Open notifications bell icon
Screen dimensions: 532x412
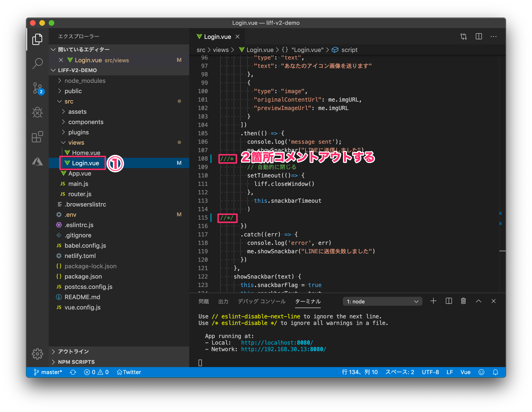click(x=495, y=372)
